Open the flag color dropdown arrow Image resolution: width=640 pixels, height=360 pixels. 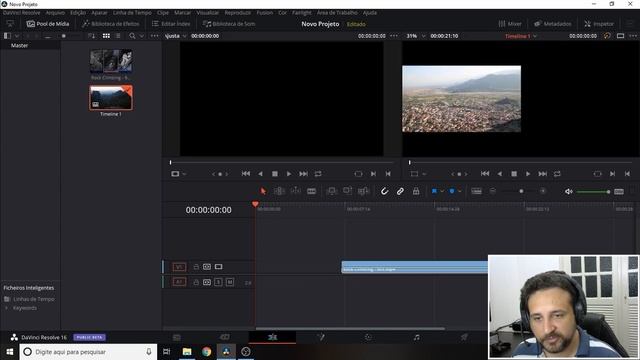[x=442, y=191]
